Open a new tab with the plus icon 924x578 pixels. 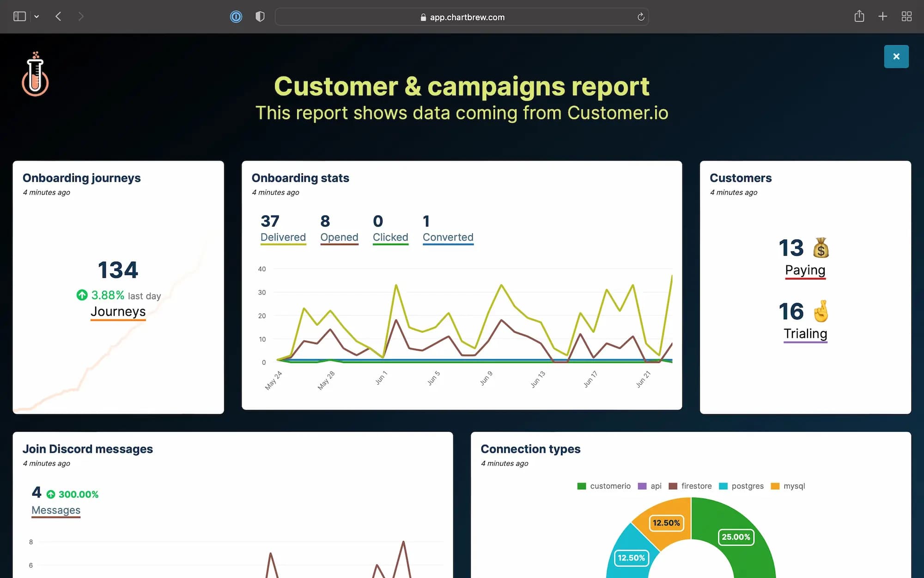tap(882, 17)
